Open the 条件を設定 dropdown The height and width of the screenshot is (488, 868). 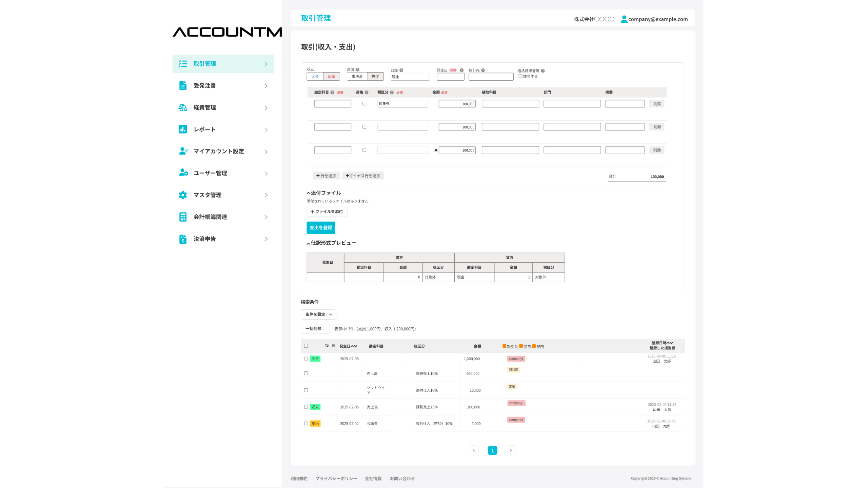pyautogui.click(x=318, y=314)
